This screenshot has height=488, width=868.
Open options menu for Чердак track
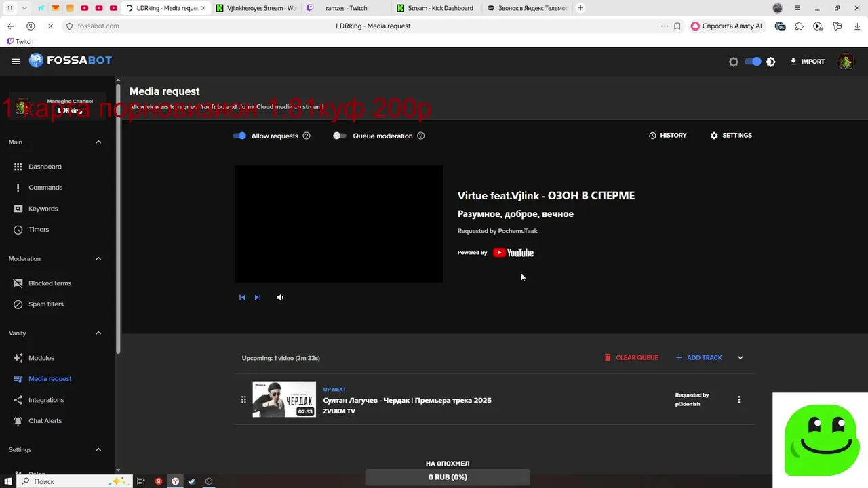(x=739, y=400)
